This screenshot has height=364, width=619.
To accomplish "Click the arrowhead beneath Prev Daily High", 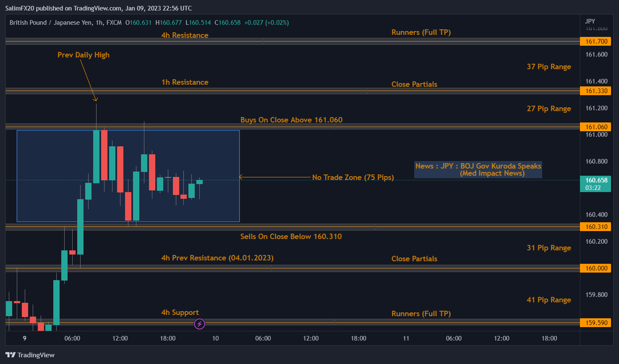I will pyautogui.click(x=96, y=99).
